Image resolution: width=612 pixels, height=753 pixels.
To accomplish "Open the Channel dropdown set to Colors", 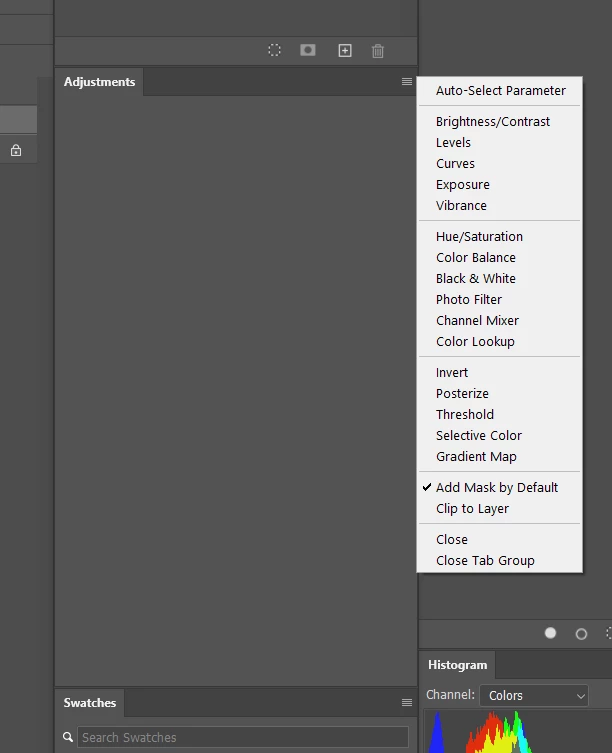I will tap(534, 695).
